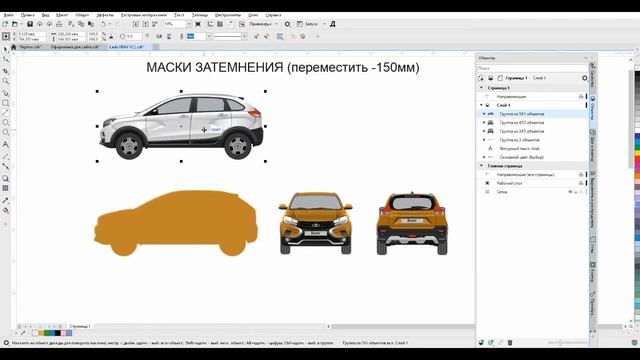640x360 pixels.
Task: Click the orange front-view car on canvas
Action: [x=315, y=223]
